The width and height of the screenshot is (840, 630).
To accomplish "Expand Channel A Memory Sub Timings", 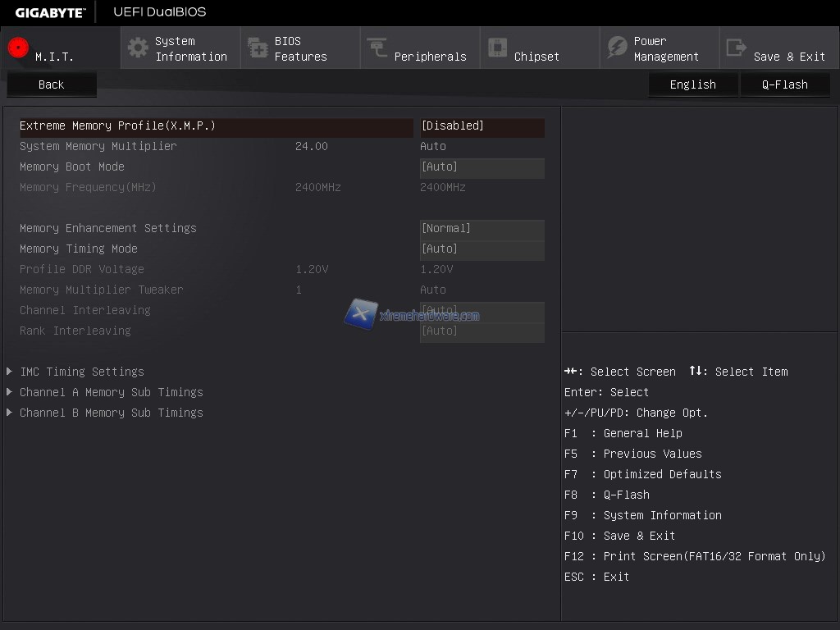I will [111, 392].
